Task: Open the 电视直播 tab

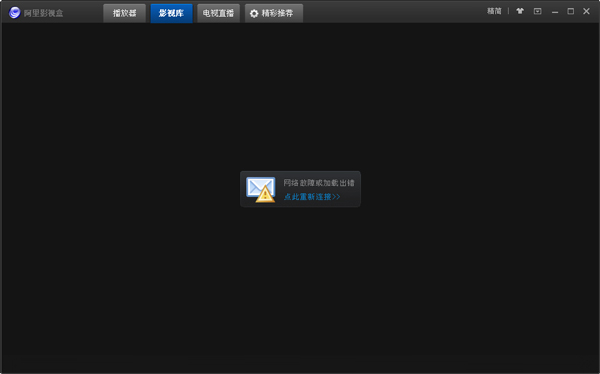Action: [218, 13]
